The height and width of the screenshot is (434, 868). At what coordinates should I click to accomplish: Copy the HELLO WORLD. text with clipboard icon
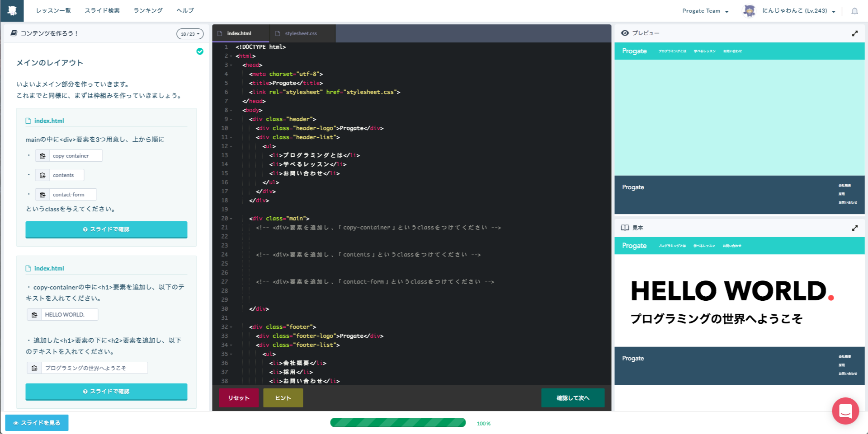click(x=35, y=314)
